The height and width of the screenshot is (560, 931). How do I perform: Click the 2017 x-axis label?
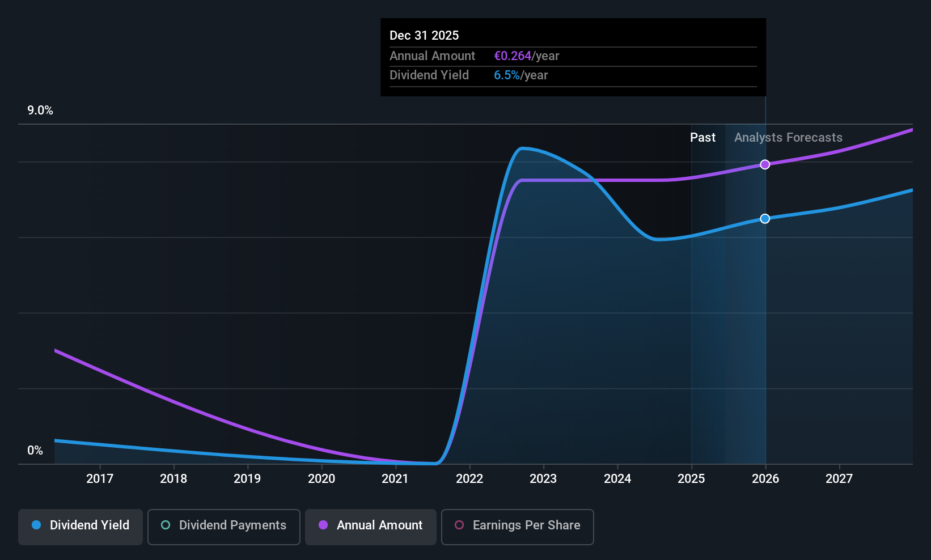click(100, 479)
